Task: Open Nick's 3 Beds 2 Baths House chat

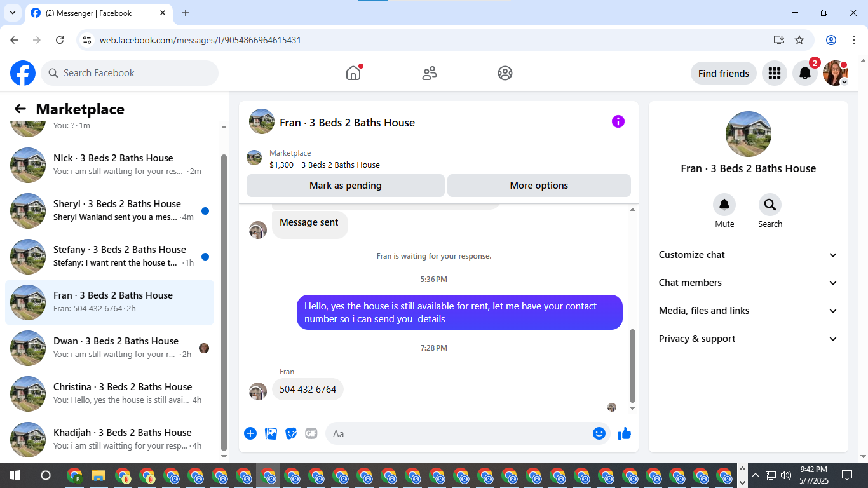Action: tap(109, 165)
